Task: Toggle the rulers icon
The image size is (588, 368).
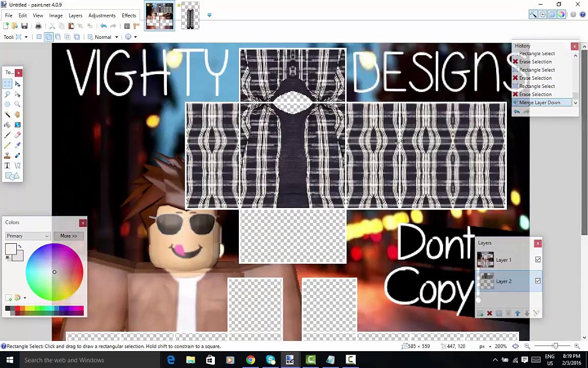Action: tap(136, 26)
